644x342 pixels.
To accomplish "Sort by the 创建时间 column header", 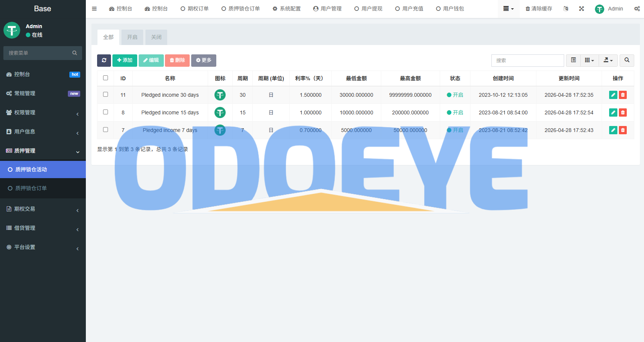I will click(x=503, y=78).
